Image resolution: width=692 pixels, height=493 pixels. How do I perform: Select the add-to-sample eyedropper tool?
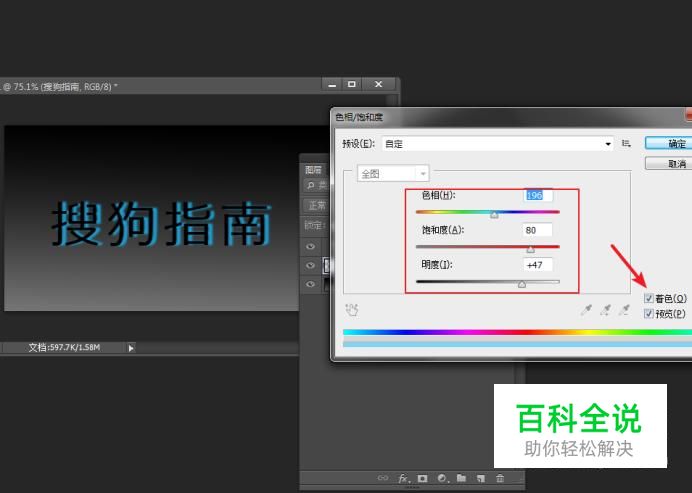[x=606, y=310]
